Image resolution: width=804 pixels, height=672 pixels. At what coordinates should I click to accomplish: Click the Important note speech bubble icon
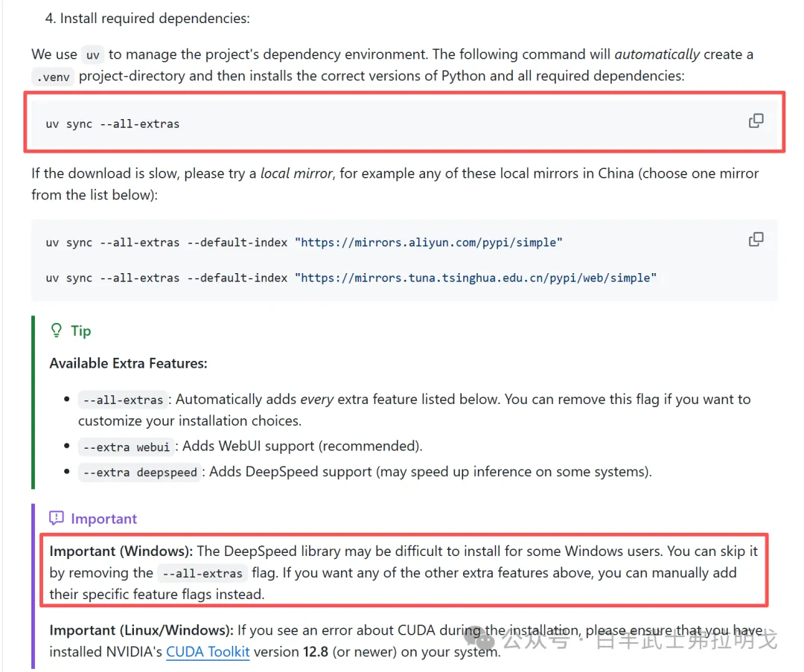pyautogui.click(x=57, y=518)
